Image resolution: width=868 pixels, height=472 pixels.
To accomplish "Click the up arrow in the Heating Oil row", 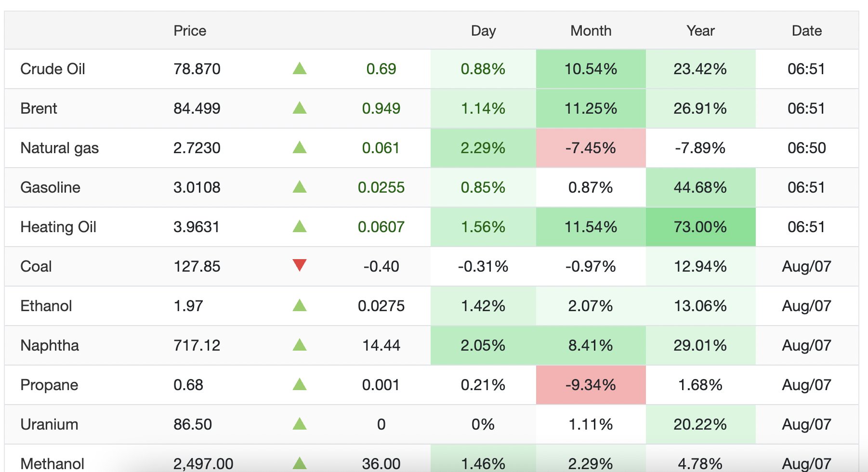I will pyautogui.click(x=300, y=226).
